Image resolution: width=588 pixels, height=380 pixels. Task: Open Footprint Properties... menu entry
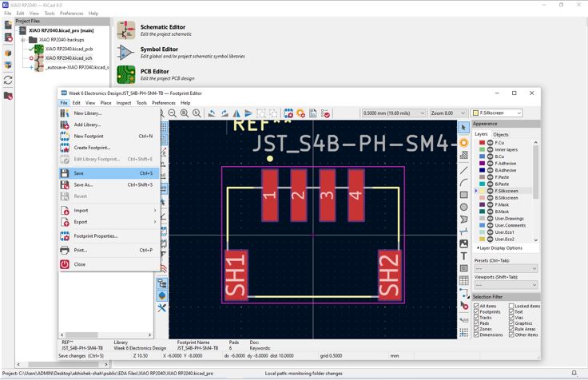point(109,236)
